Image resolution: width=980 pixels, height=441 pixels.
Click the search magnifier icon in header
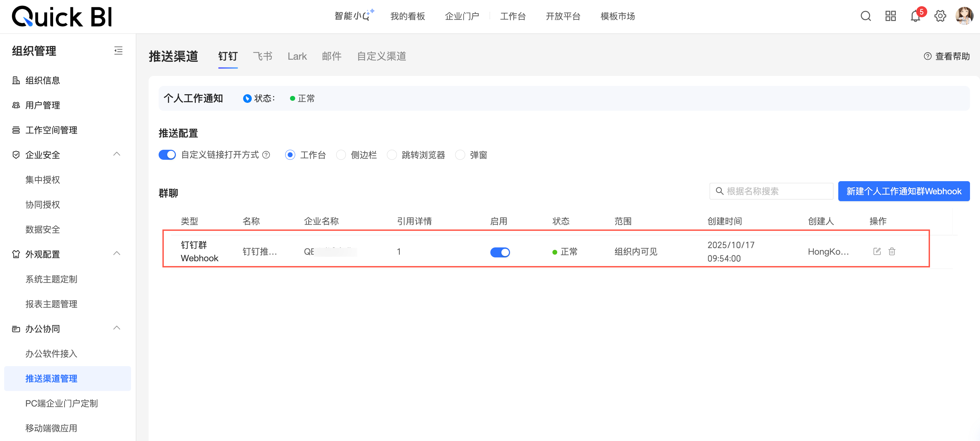coord(866,16)
